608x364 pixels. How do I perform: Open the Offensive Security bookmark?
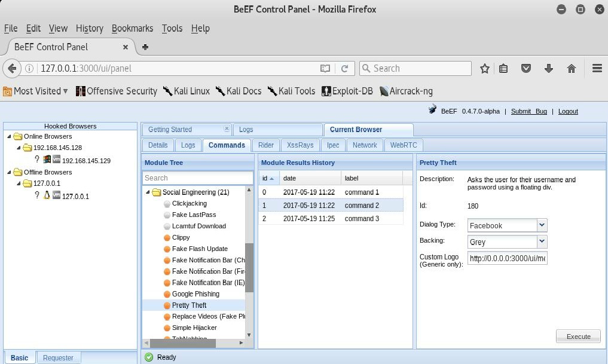pyautogui.click(x=117, y=91)
